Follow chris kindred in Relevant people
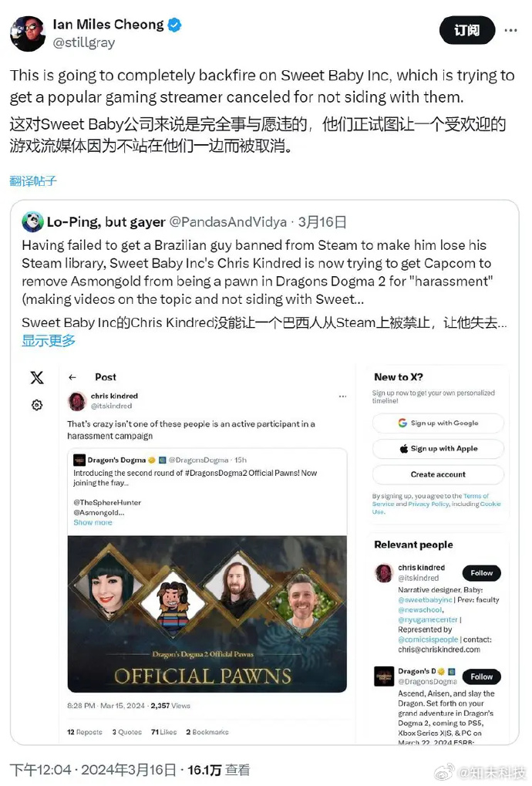Image resolution: width=532 pixels, height=786 pixels. 481,573
